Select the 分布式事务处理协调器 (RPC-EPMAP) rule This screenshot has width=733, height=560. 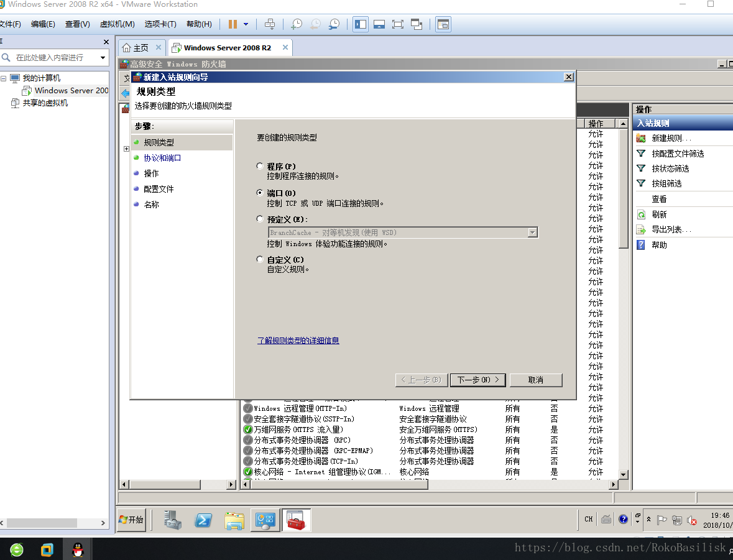313,451
